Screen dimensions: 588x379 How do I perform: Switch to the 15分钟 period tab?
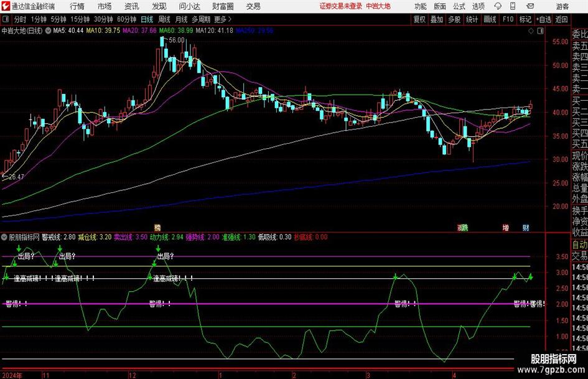point(80,19)
